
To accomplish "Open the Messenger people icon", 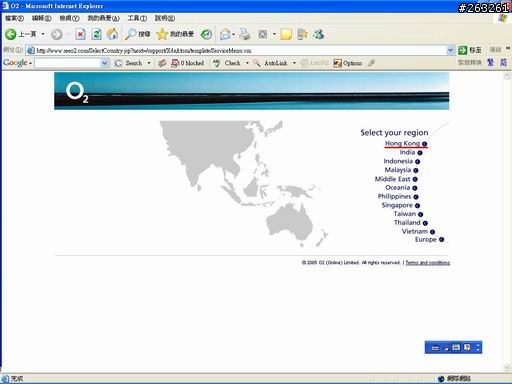I will 318,34.
